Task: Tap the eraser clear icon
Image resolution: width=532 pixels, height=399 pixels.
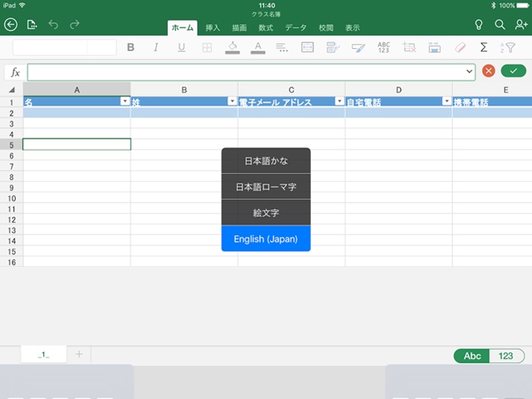Action: tap(460, 47)
